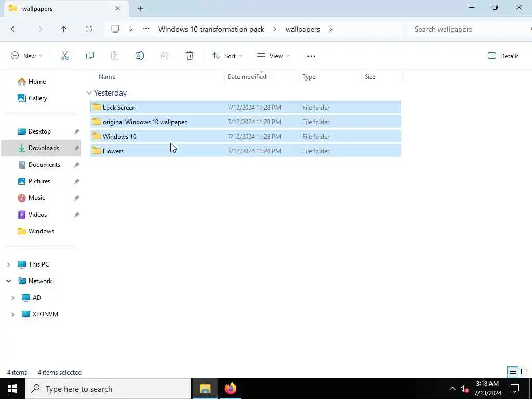532x399 pixels.
Task: Open the Sort dropdown menu
Action: pyautogui.click(x=227, y=56)
